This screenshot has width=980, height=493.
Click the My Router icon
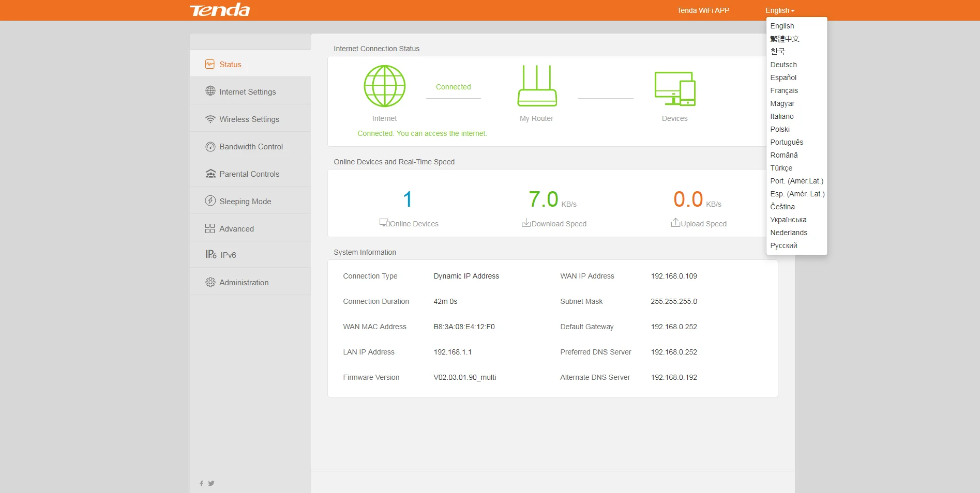[537, 86]
